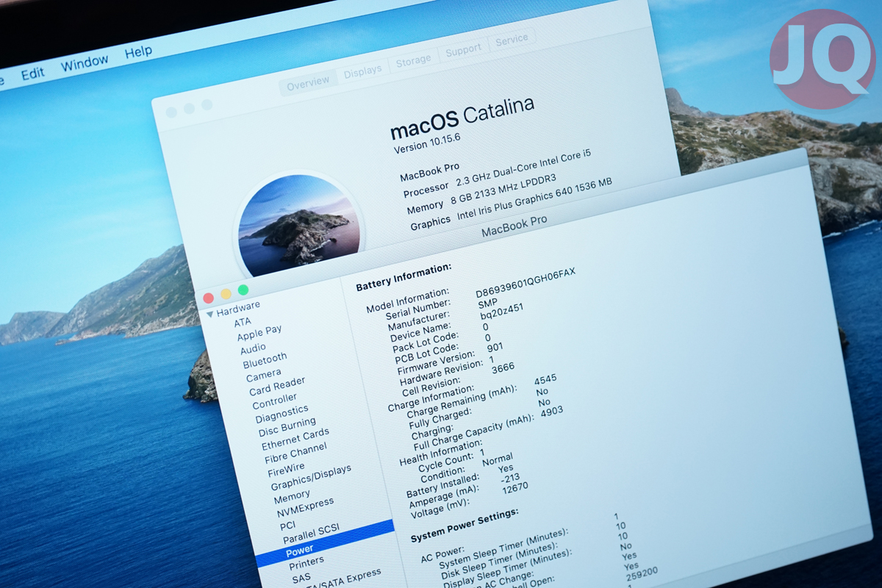Click the macOS Catalina title text
This screenshot has width=882, height=588.
(462, 118)
